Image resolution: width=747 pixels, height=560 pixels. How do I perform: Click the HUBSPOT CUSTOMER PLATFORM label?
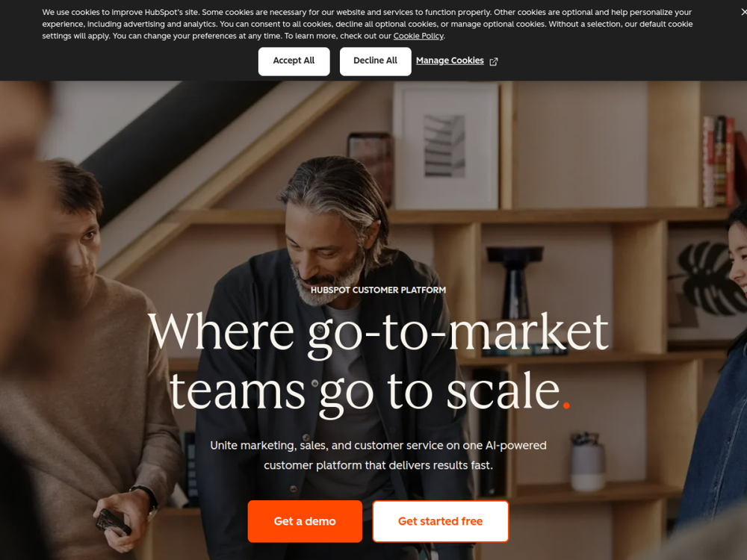[x=378, y=290]
